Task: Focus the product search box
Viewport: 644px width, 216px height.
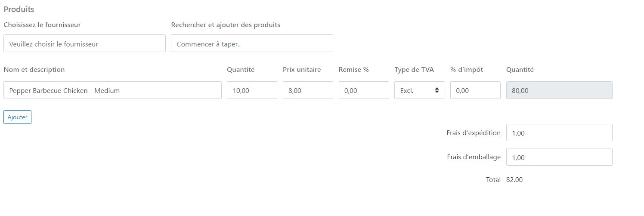Action: 252,43
